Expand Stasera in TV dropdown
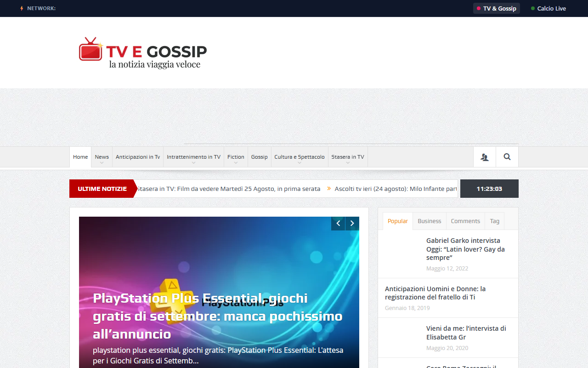This screenshot has width=588, height=368. point(348,157)
